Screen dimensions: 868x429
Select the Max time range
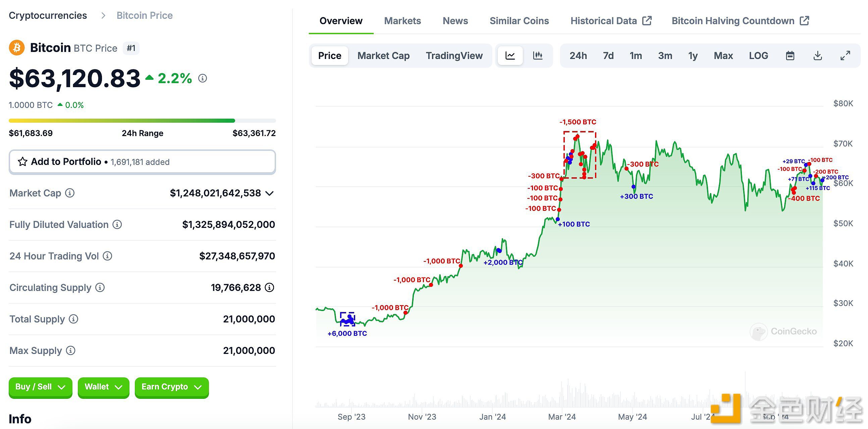(x=723, y=56)
